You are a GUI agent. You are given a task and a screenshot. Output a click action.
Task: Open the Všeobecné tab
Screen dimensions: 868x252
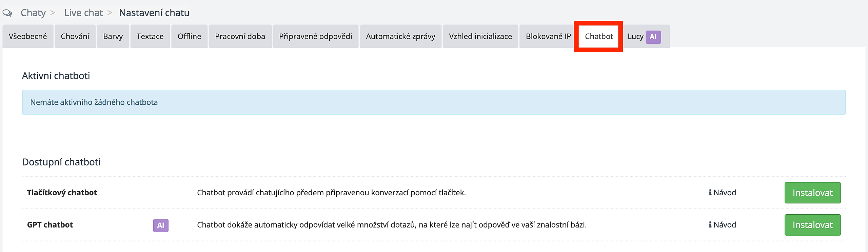pos(28,36)
